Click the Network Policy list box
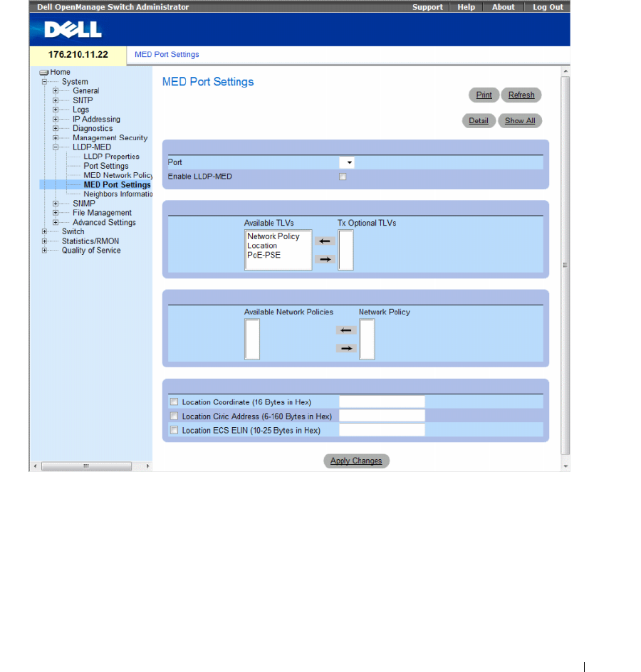This screenshot has width=641, height=672. pos(367,340)
